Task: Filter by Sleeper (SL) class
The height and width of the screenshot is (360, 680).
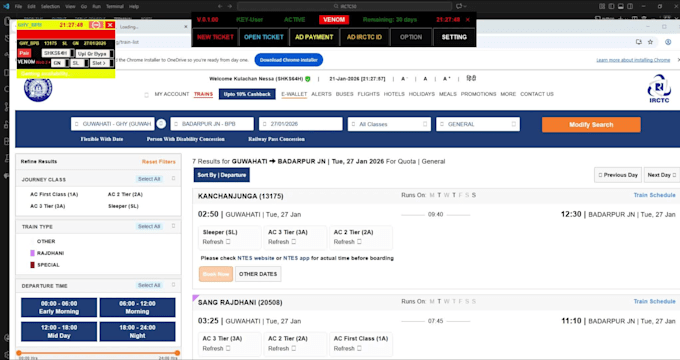Action: (x=123, y=206)
